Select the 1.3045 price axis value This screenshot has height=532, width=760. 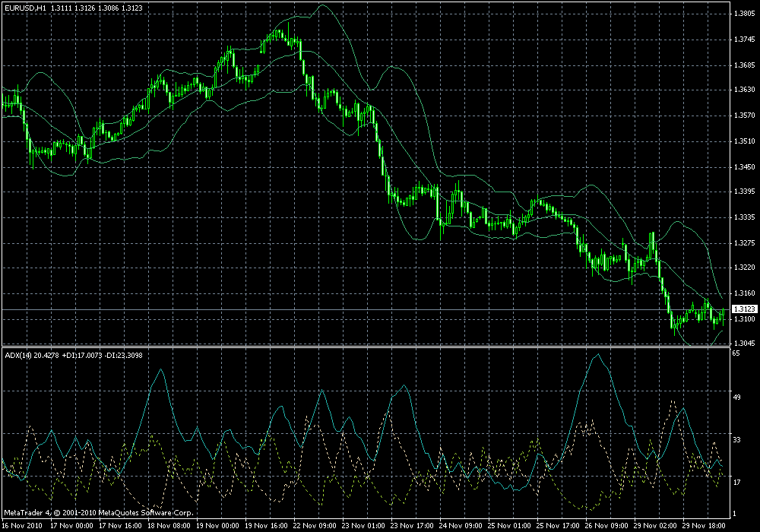tap(745, 343)
